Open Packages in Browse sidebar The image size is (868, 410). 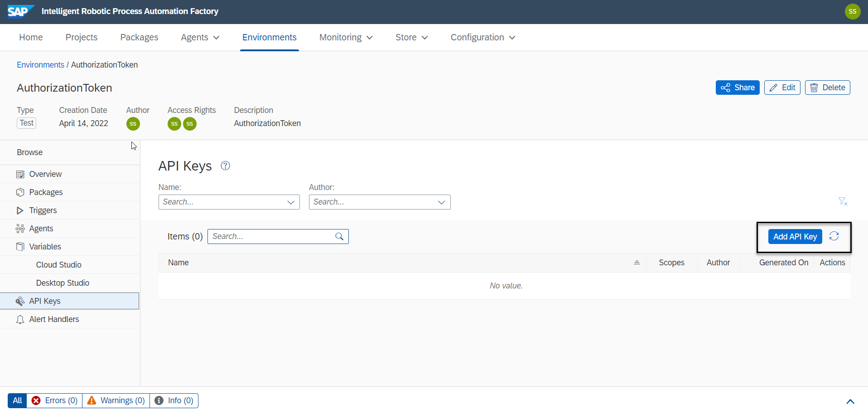pyautogui.click(x=70, y=192)
